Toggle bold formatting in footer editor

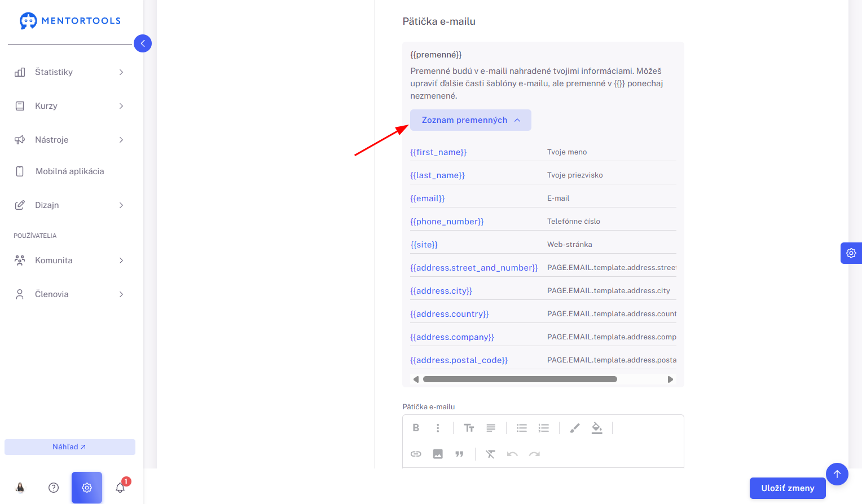click(416, 428)
